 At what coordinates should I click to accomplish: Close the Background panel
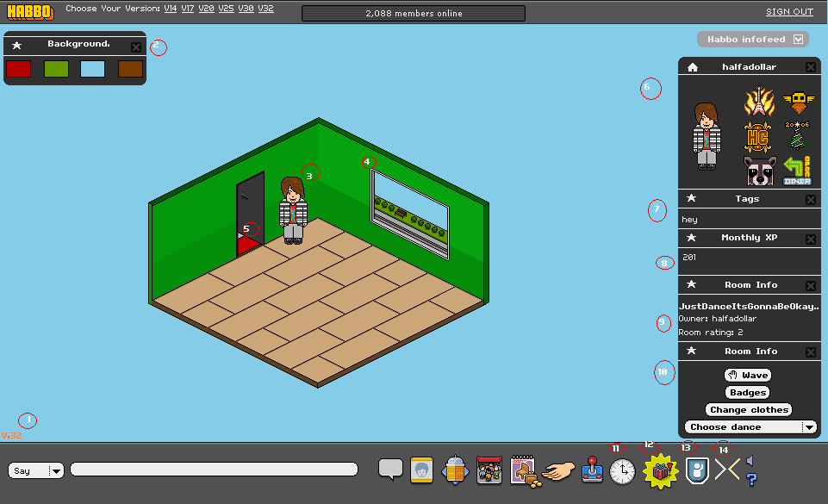(x=136, y=47)
